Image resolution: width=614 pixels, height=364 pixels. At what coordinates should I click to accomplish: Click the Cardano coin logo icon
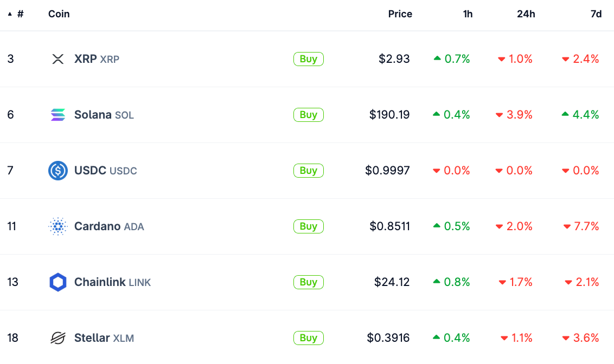pyautogui.click(x=57, y=226)
